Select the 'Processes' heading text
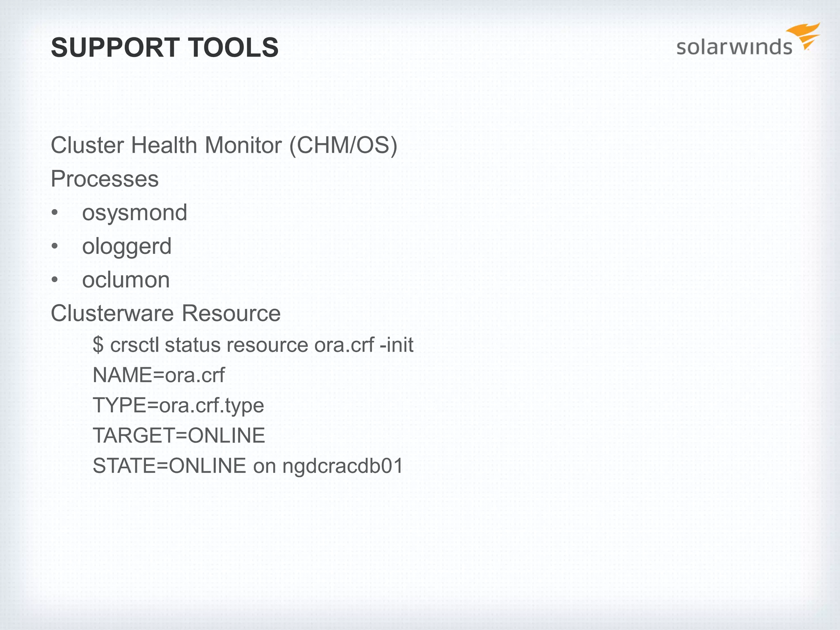The width and height of the screenshot is (840, 630). (105, 179)
